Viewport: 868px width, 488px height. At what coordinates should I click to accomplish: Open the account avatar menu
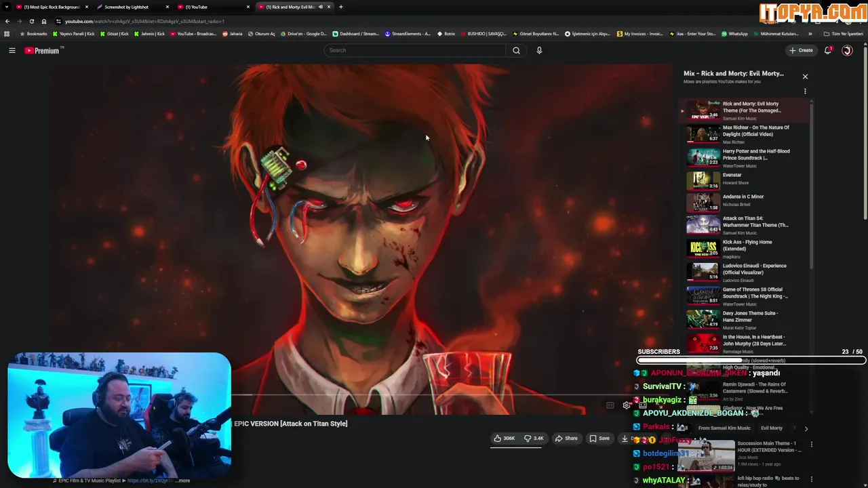(x=847, y=50)
